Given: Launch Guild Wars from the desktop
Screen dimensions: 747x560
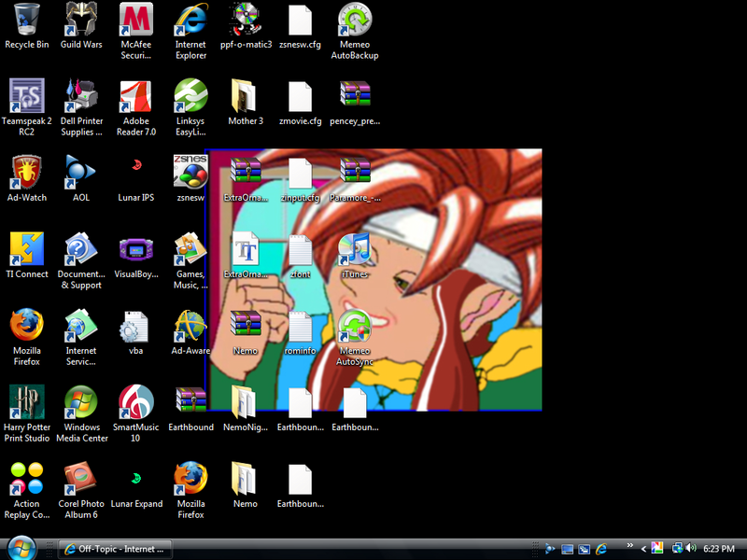Looking at the screenshot, I should pyautogui.click(x=82, y=19).
